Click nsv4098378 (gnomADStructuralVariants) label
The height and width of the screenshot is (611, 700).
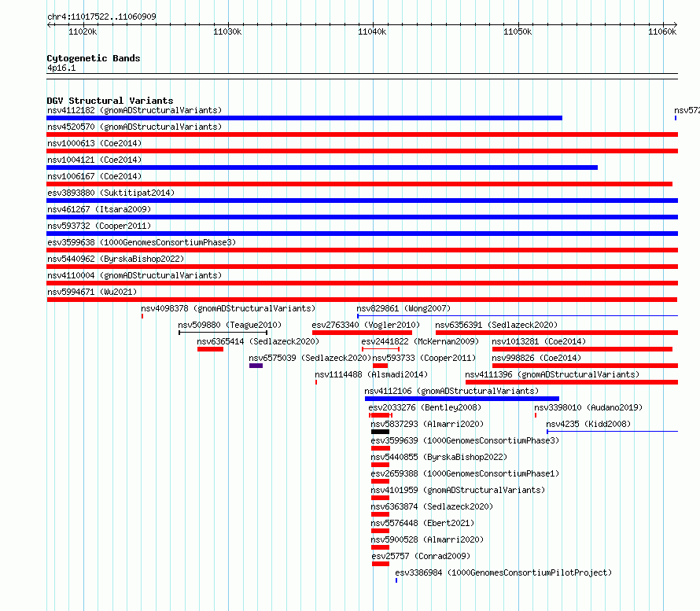(x=228, y=308)
